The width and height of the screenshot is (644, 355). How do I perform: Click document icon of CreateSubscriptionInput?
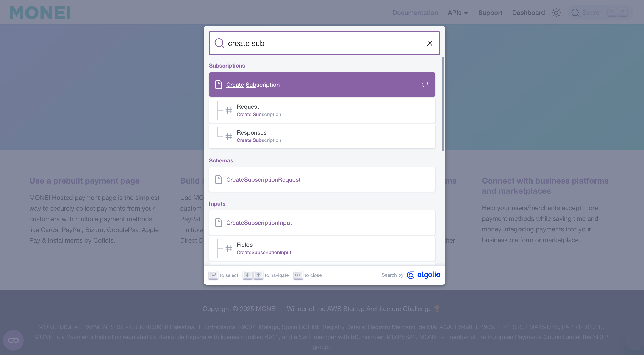coord(219,223)
